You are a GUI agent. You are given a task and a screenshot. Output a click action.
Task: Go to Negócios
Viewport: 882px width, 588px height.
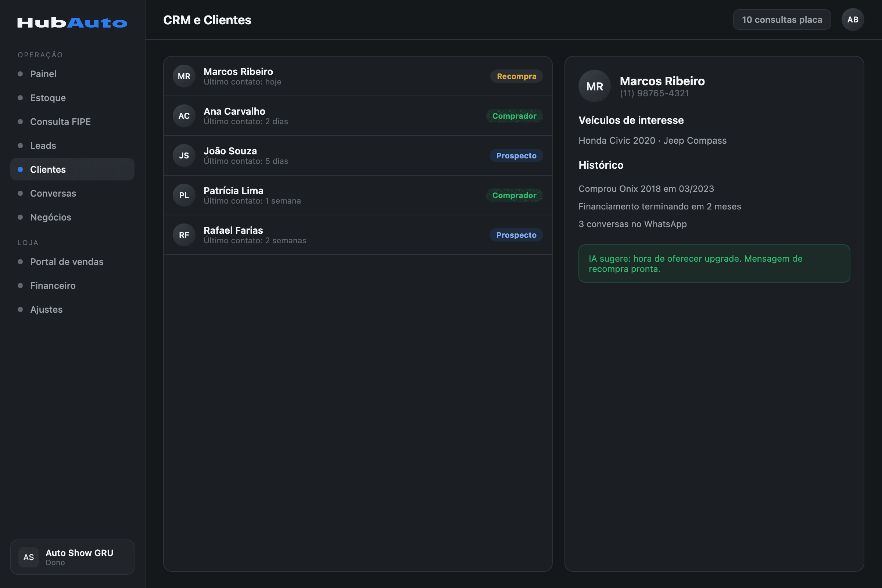pos(72,217)
